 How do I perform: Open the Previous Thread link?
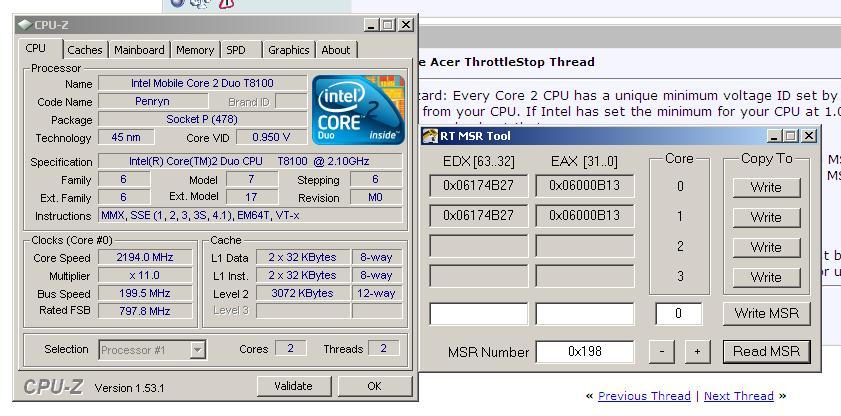click(x=644, y=396)
